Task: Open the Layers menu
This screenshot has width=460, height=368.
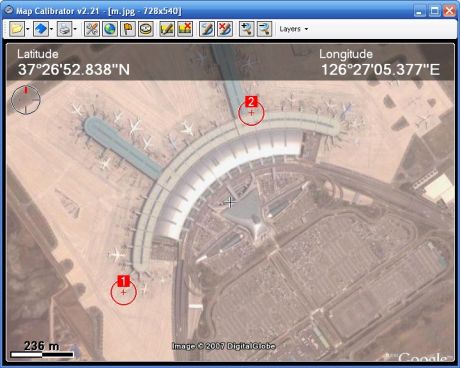Action: 294,29
